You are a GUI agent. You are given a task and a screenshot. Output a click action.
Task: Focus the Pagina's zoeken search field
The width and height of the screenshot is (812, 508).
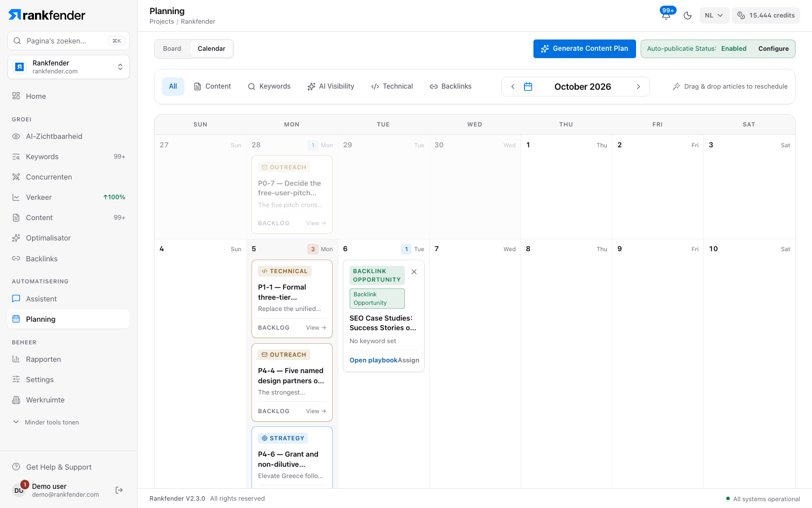pos(68,41)
